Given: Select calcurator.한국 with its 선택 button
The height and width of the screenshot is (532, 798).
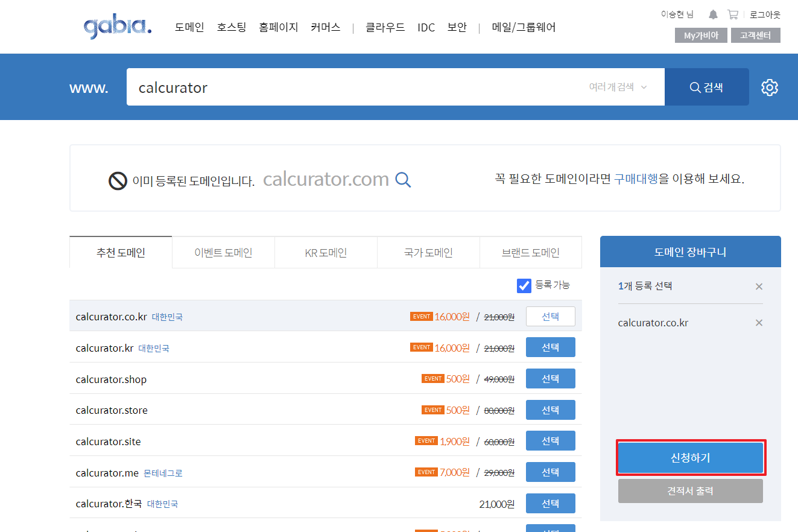Looking at the screenshot, I should point(550,504).
